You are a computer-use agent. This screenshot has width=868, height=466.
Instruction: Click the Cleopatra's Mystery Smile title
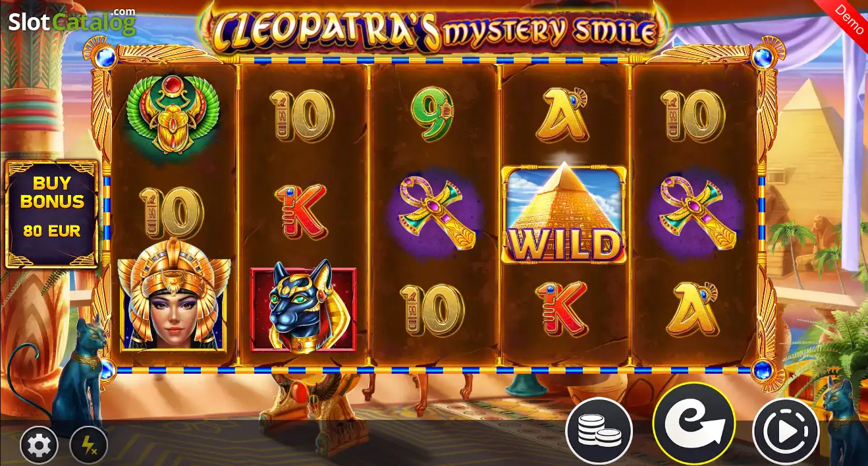pos(435,29)
